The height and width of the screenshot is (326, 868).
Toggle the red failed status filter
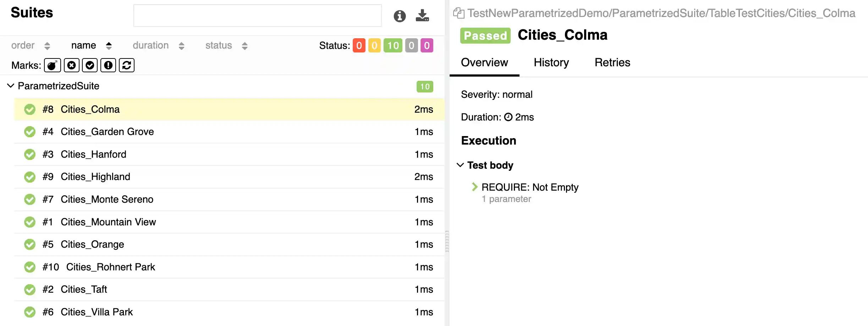click(359, 46)
